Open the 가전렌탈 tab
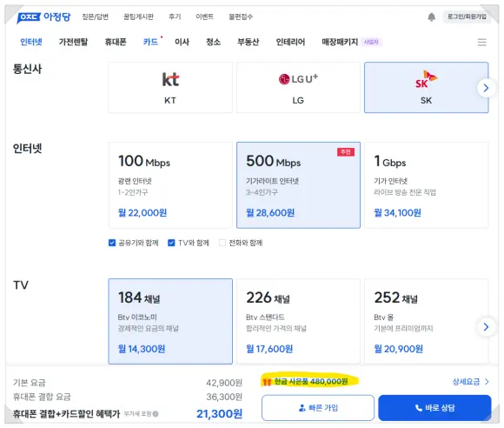The image size is (504, 428). 73,42
